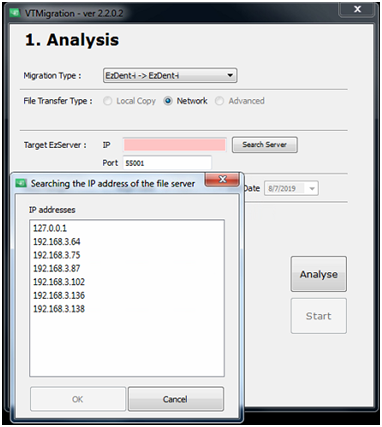Image resolution: width=382 pixels, height=427 pixels.
Task: Click the Port field containing 55001
Action: [x=167, y=163]
